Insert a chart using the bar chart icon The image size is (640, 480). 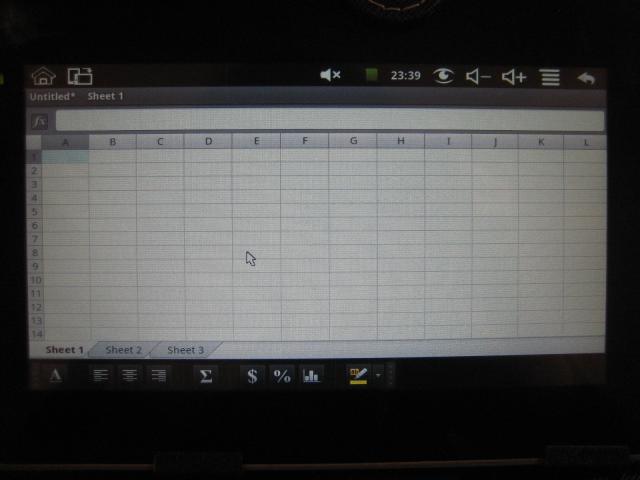point(311,376)
